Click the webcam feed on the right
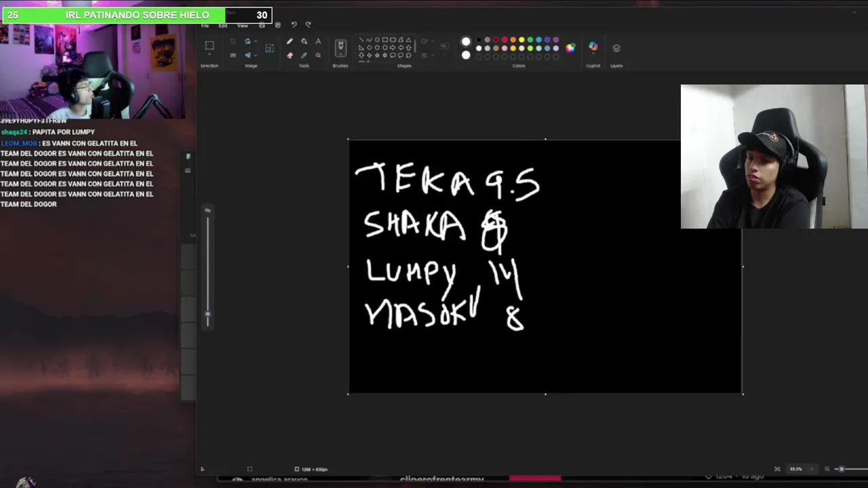The image size is (868, 488). [774, 157]
